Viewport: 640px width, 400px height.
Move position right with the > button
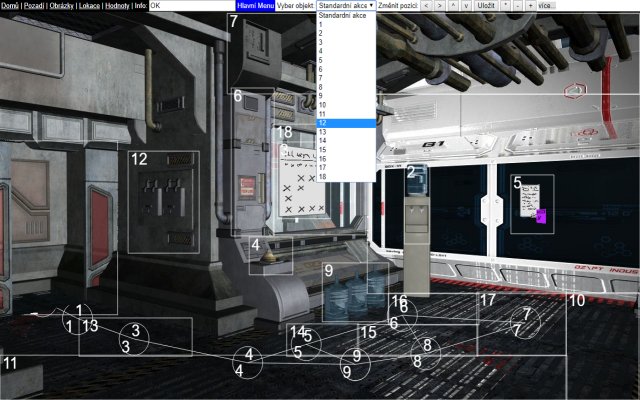tap(439, 6)
